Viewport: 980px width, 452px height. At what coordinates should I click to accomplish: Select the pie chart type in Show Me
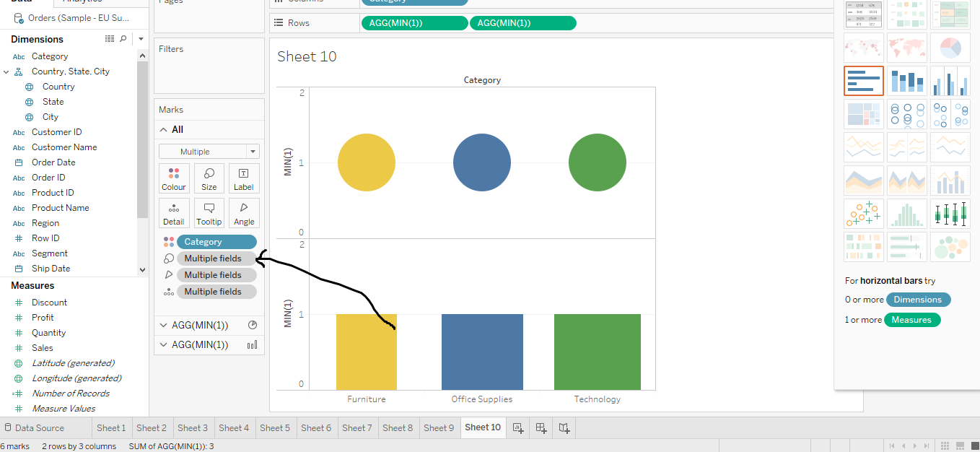[x=950, y=48]
